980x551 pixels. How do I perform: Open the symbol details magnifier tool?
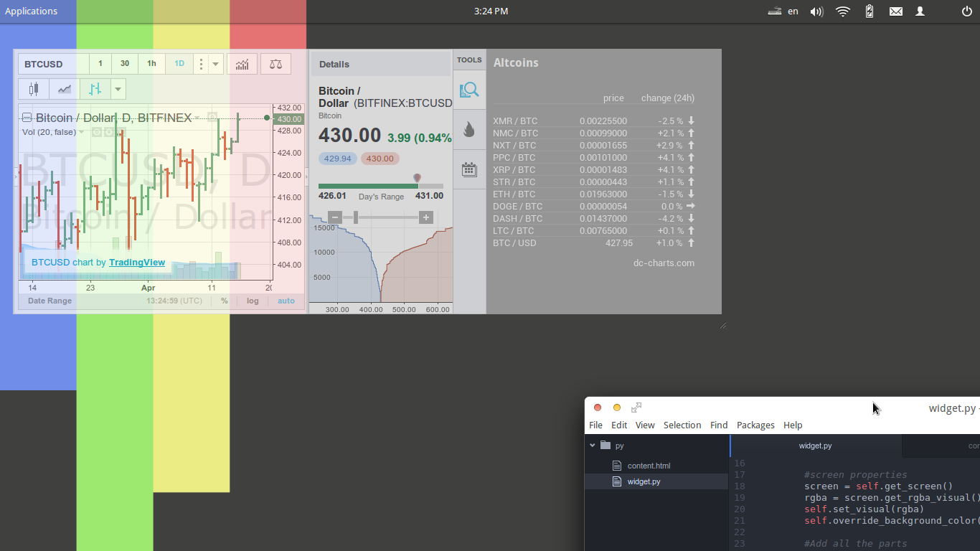[x=469, y=90]
